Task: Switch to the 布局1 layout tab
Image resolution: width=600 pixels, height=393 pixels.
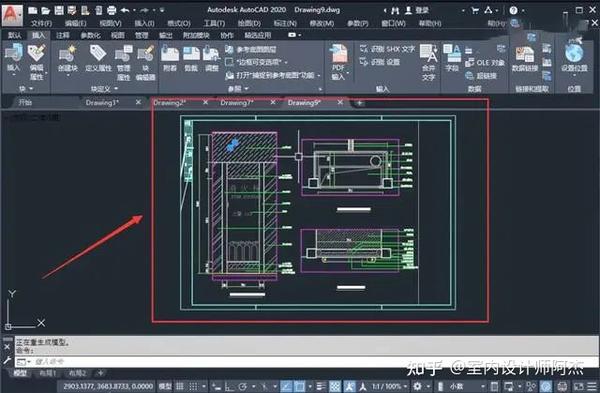Action: click(x=48, y=373)
